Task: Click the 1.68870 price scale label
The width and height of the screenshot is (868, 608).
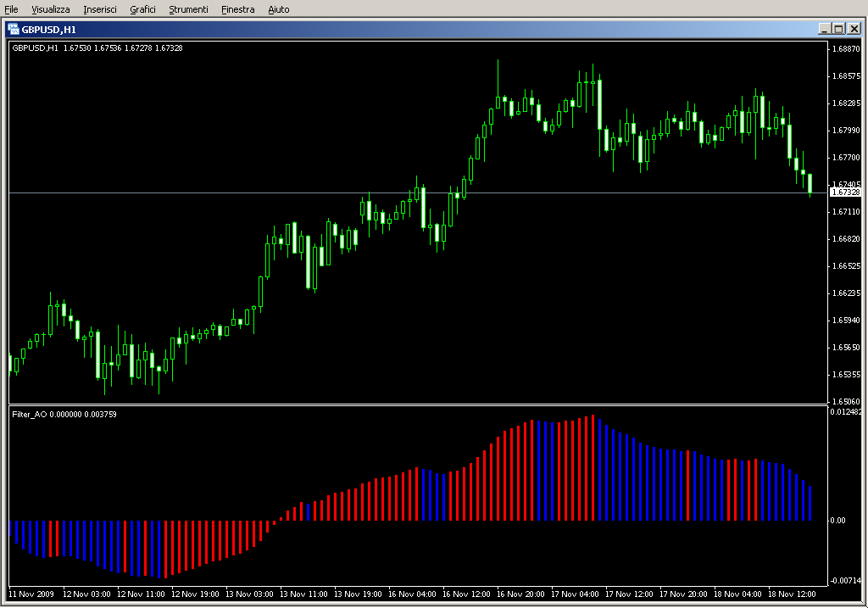Action: (x=846, y=48)
